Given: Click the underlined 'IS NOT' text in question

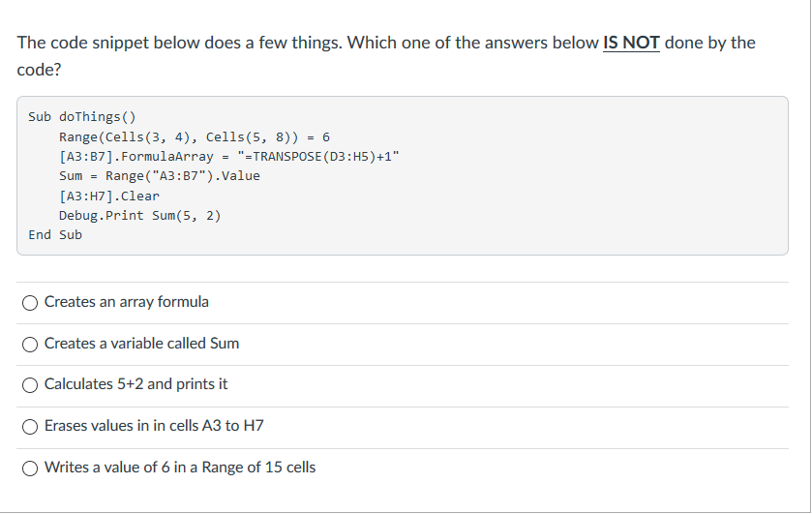Looking at the screenshot, I should pyautogui.click(x=631, y=43).
